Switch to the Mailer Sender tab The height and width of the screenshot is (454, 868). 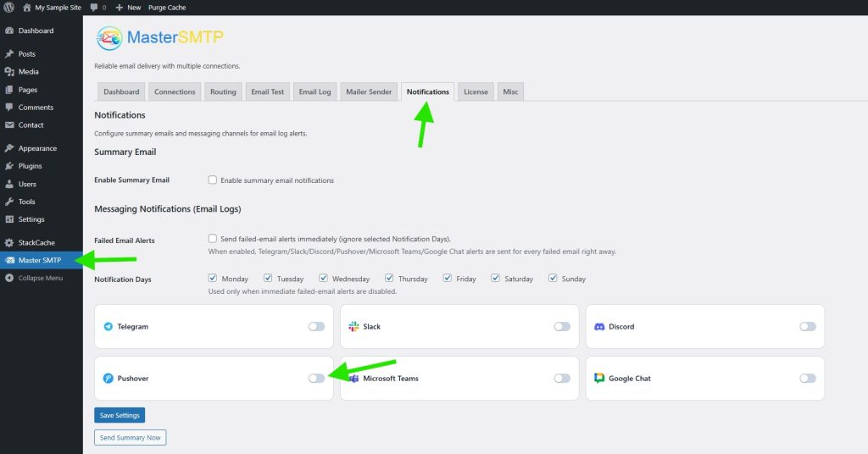[369, 91]
